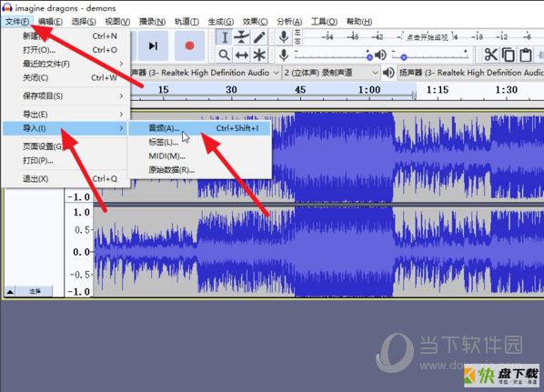Select the Selection (I-beam) tool
Screen dimensions: 544x392
coord(224,37)
